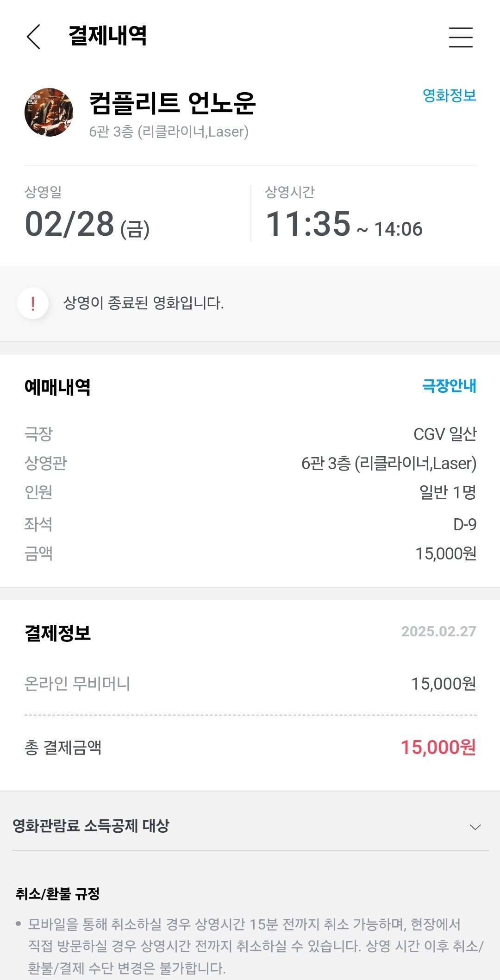Open the round movie poster thumbnail
Viewport: 500px width, 980px height.
tap(49, 112)
